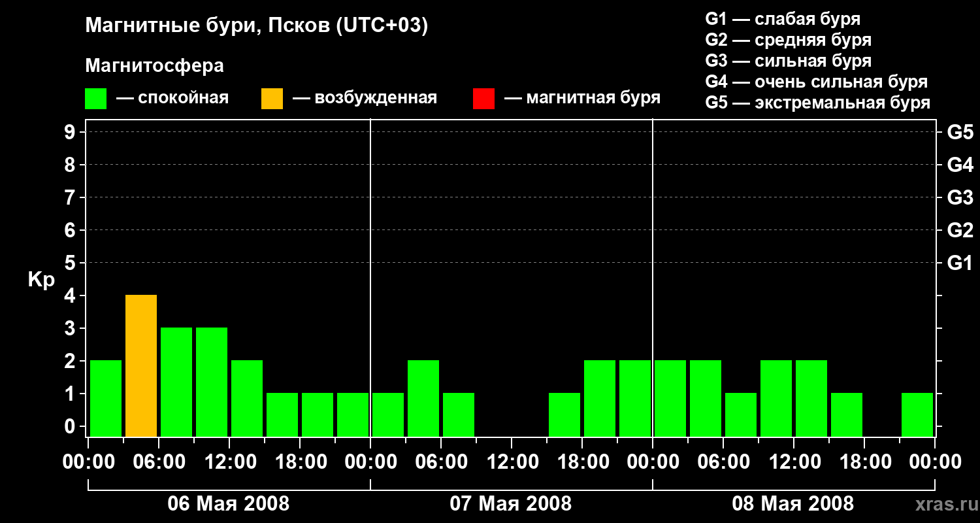Click the Kp 3 bar starting at 06:00 on 06 Мая
This screenshot has width=980, height=523.
176,382
